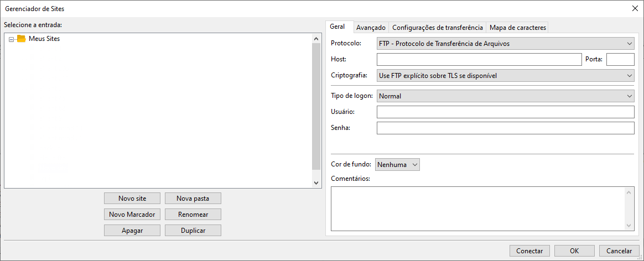Click the site list scroll down arrow
Screen dimensions: 644x261
[x=316, y=182]
